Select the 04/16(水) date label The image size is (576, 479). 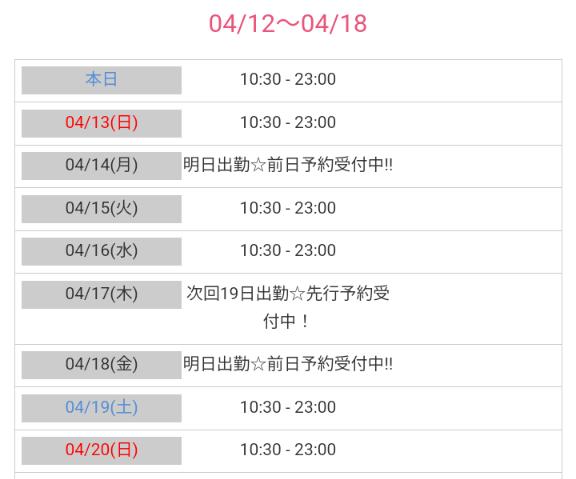[101, 251]
